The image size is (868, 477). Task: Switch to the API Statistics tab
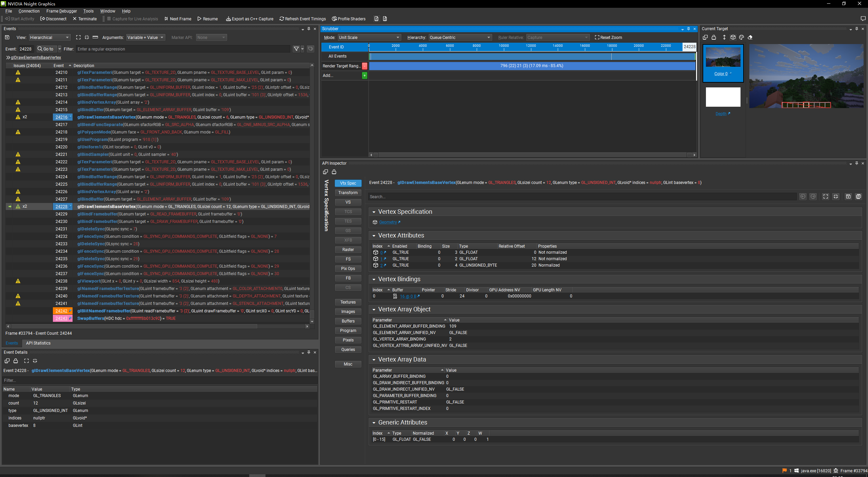coord(38,343)
